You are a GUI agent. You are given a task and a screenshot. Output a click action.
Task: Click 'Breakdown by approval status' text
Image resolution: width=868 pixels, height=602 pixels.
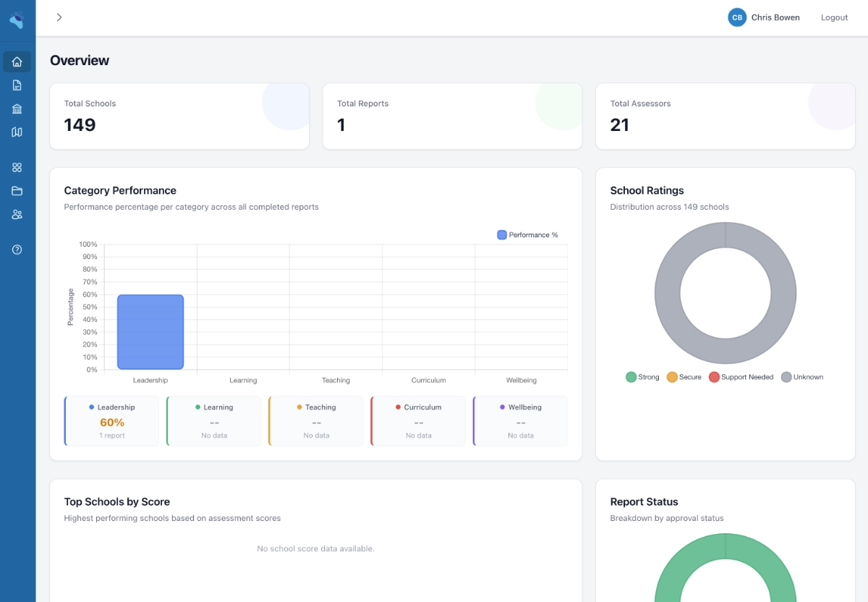pyautogui.click(x=666, y=518)
